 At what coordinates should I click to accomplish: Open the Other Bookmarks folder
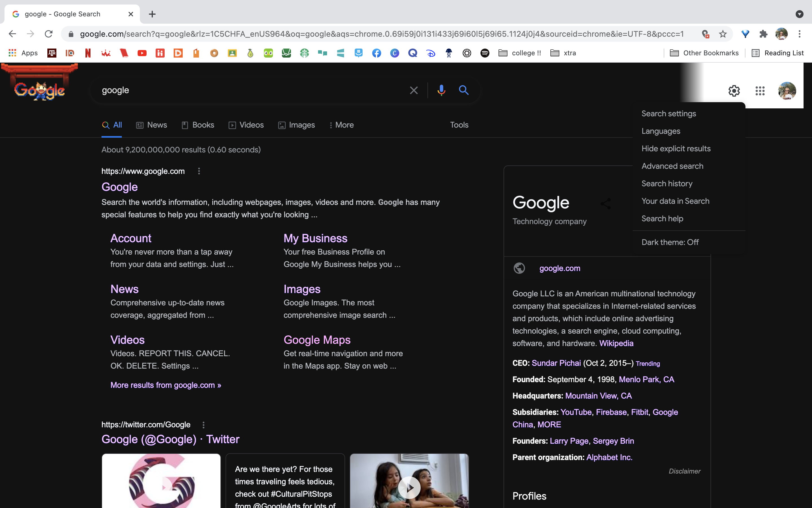(x=704, y=53)
